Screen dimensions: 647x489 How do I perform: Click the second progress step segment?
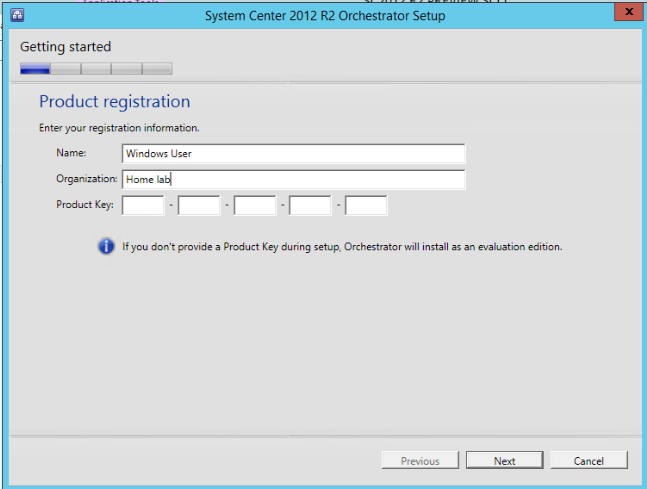click(x=66, y=69)
